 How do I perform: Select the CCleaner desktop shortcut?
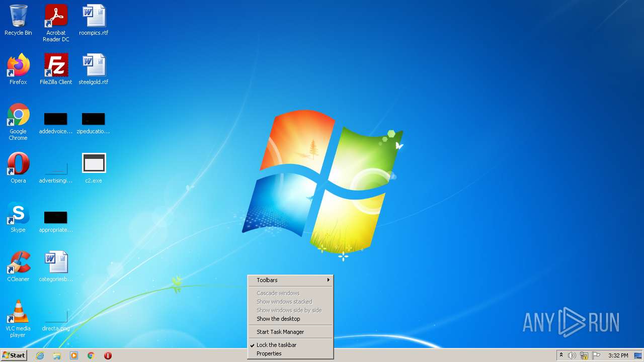[x=18, y=266]
